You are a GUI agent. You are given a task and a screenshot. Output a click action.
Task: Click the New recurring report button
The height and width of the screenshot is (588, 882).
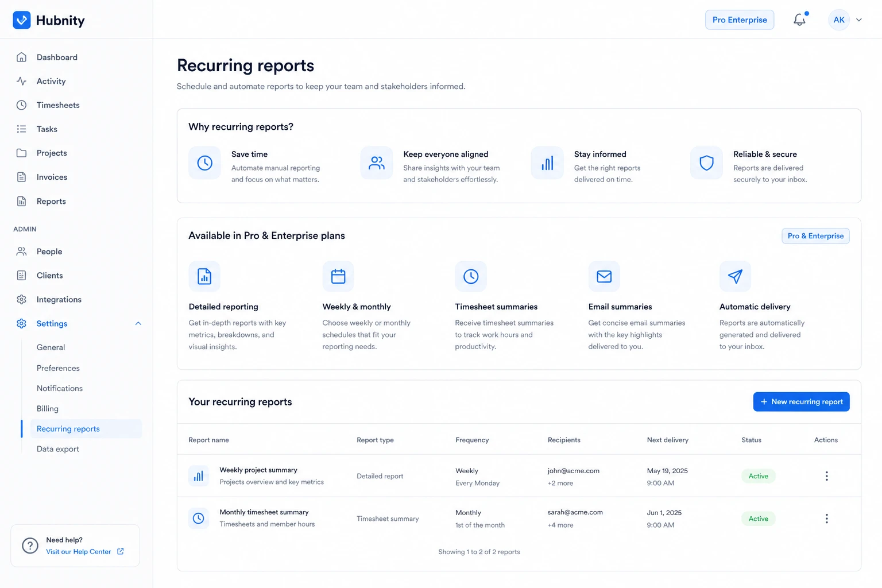[x=801, y=402]
